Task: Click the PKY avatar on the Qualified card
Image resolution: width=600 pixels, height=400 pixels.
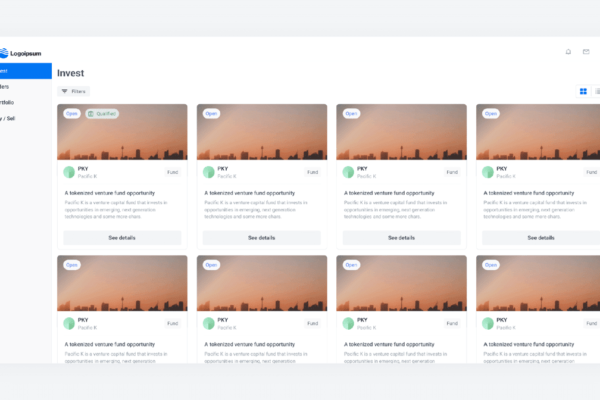Action: click(x=69, y=172)
